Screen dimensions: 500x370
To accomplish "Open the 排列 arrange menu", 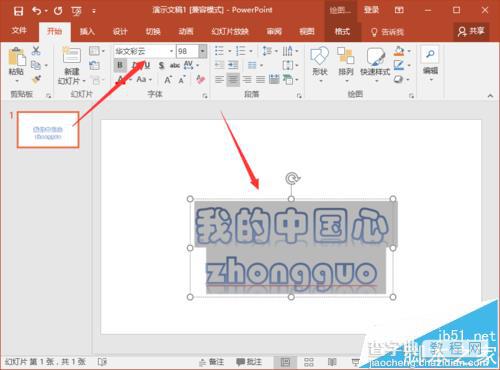I will pos(346,65).
